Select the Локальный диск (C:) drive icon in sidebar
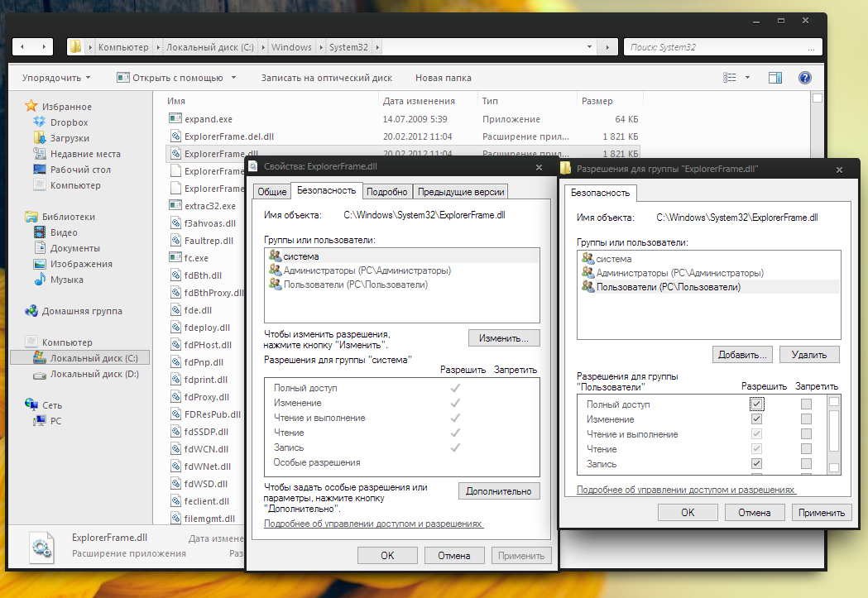 pyautogui.click(x=39, y=358)
